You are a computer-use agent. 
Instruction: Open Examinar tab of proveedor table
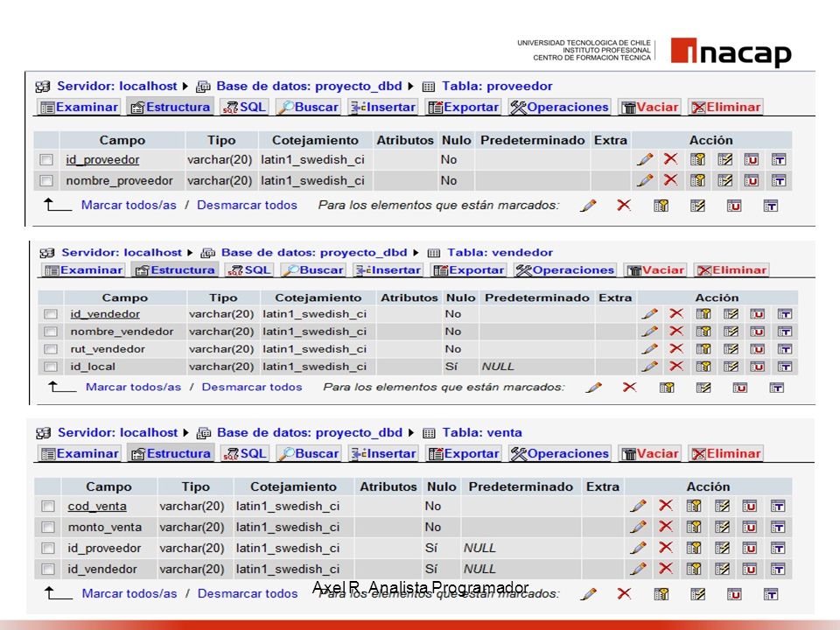tap(80, 107)
